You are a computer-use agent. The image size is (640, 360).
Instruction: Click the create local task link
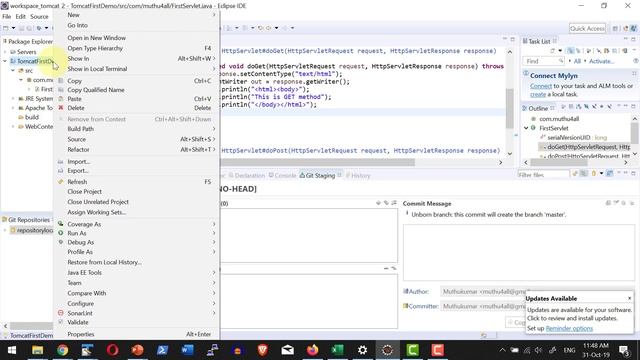pos(538,94)
